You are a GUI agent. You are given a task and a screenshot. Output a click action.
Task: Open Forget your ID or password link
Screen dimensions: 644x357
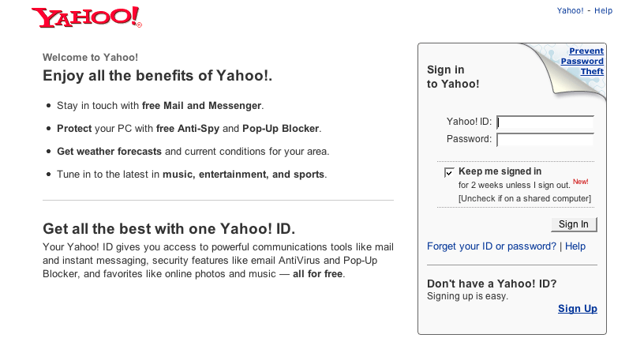coord(491,246)
